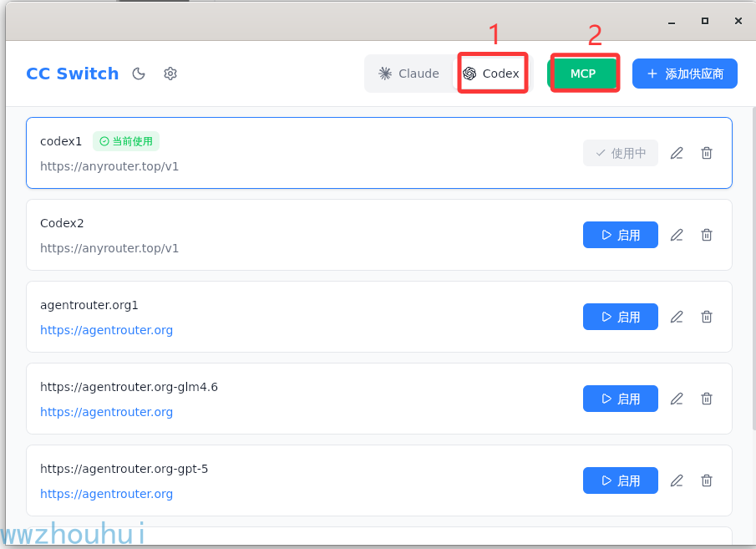Select the agentrouter.org1 provider name

(89, 305)
